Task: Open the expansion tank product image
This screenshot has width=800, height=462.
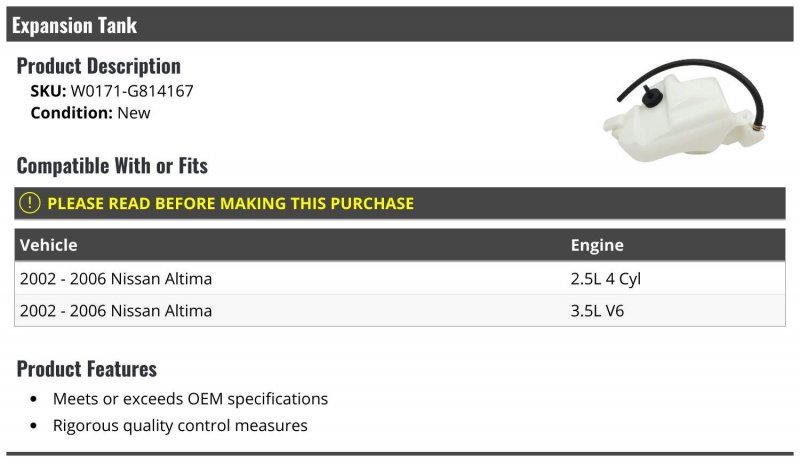Action: [x=684, y=110]
